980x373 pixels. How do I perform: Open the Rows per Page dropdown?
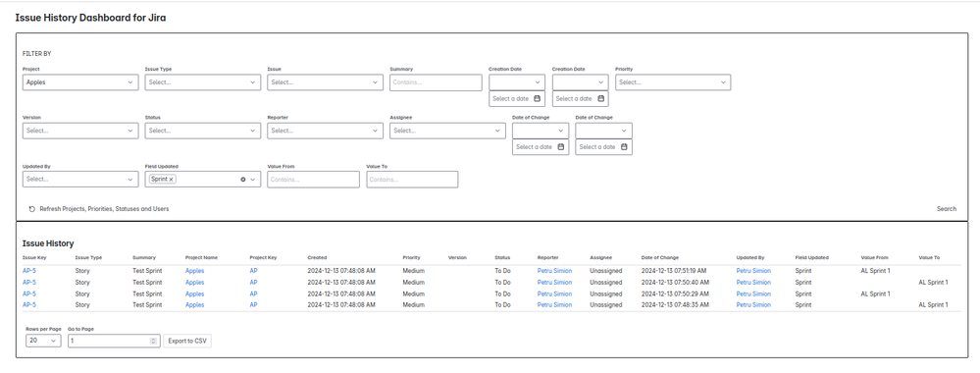[x=43, y=341]
